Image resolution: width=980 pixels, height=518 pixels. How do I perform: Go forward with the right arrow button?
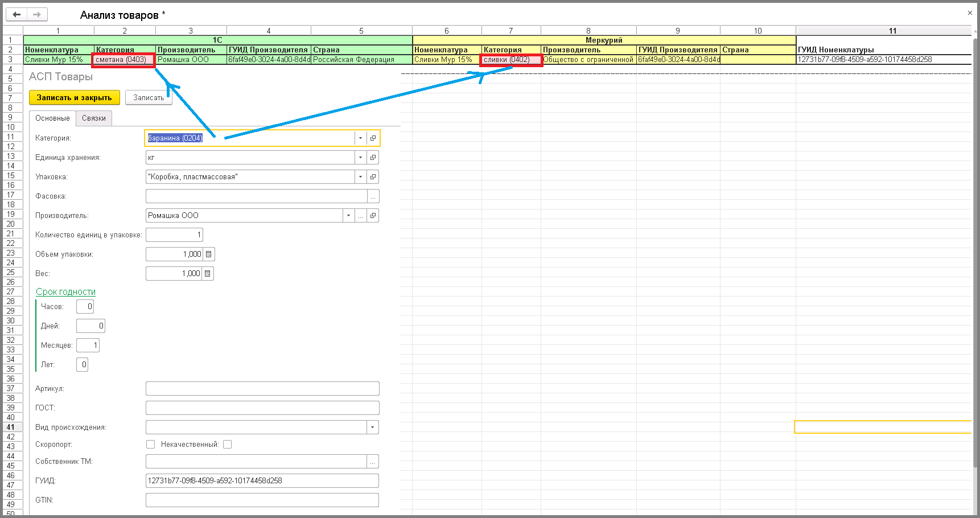[x=37, y=14]
